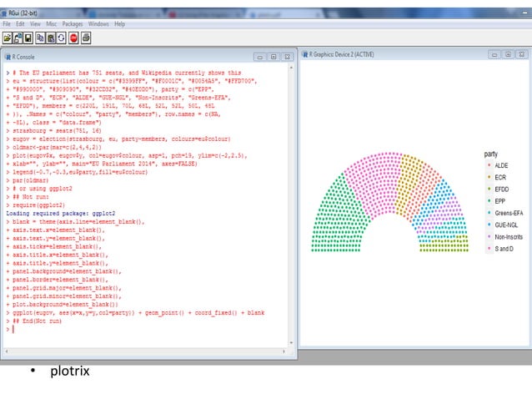This screenshot has width=532, height=399.
Task: Click the Save workspace floppy icon
Action: [x=29, y=38]
